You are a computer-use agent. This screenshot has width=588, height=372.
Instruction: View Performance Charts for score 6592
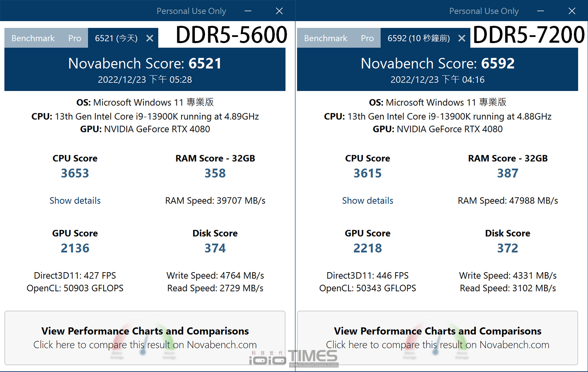point(437,338)
